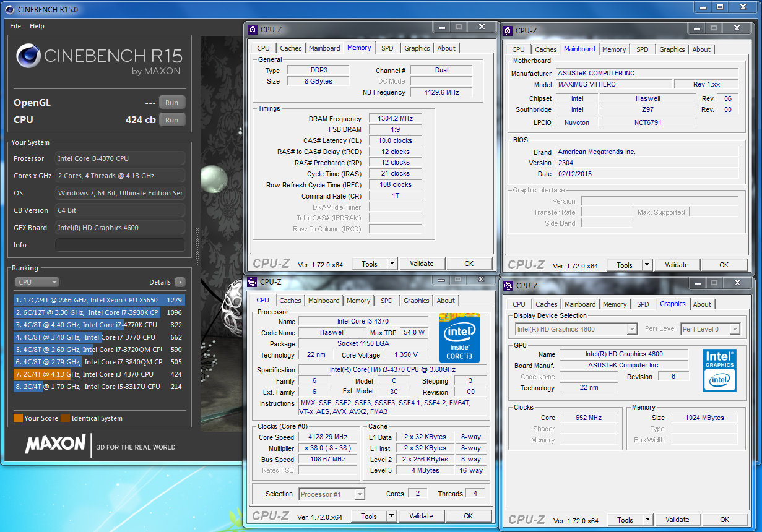
Task: Open Tools dropdown arrow in Mainboard window
Action: point(647,265)
